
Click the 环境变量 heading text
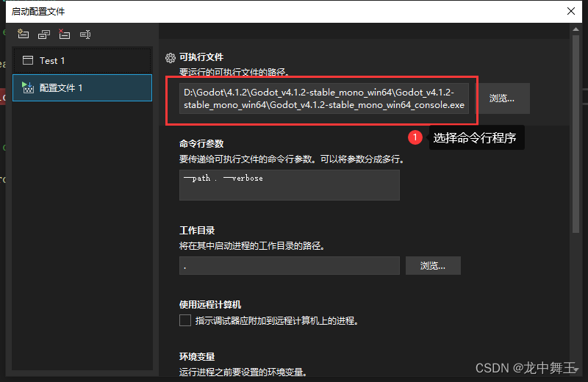[x=197, y=356]
